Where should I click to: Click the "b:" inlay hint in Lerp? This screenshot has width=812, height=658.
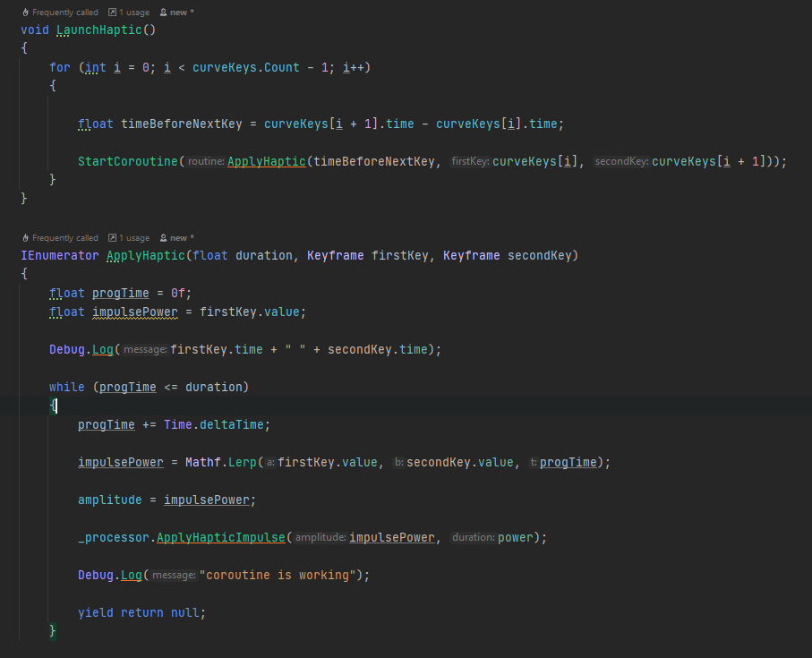398,462
